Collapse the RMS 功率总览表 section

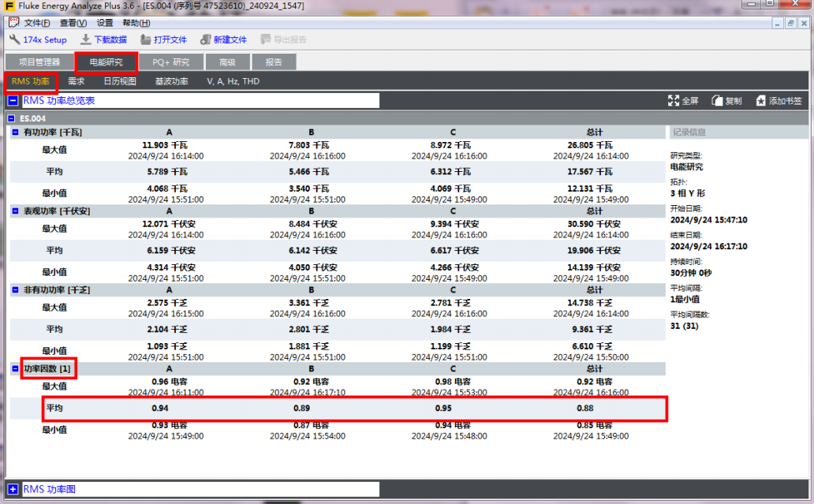[x=13, y=101]
